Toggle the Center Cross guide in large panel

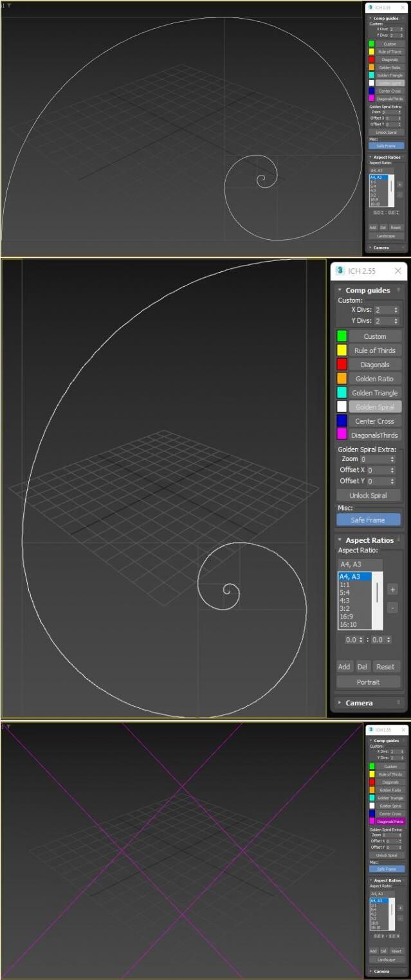pyautogui.click(x=375, y=421)
